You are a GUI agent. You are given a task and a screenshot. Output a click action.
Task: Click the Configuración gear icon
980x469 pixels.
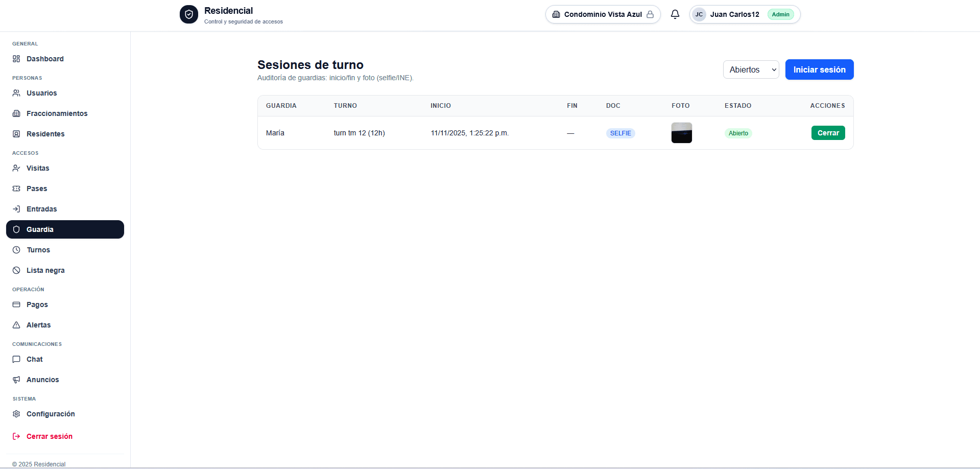[x=16, y=414]
